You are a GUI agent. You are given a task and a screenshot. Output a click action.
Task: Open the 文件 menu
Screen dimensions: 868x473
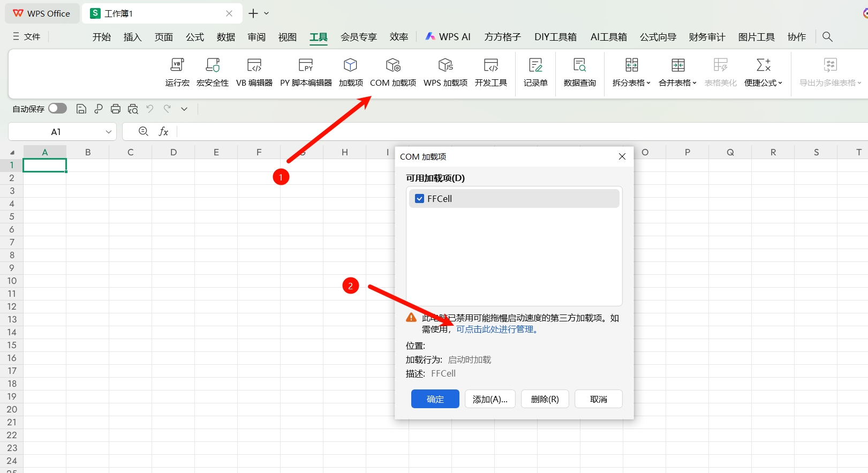(27, 36)
